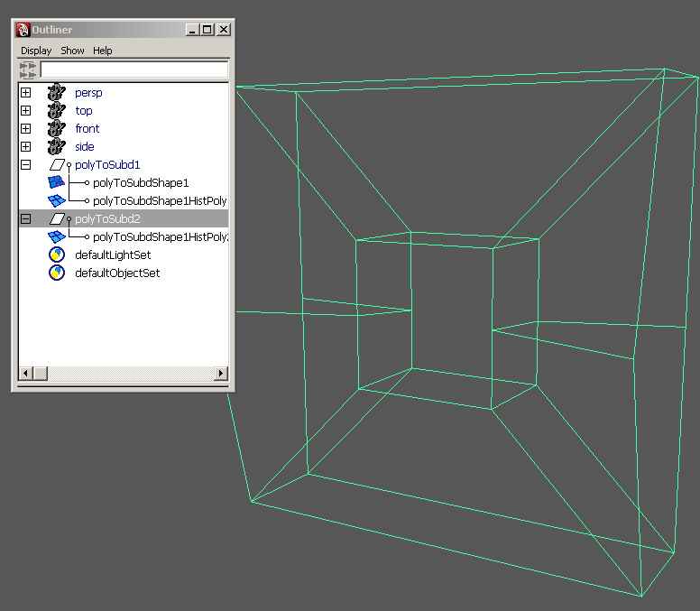Click the Outliner text filter field

[x=134, y=69]
